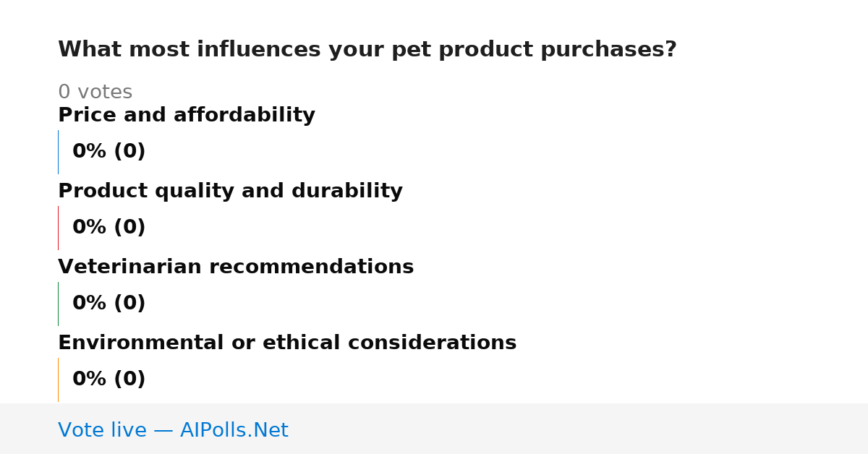868x454 pixels.
Task: Click the orange bar under Environmental considerations
Action: point(58,380)
